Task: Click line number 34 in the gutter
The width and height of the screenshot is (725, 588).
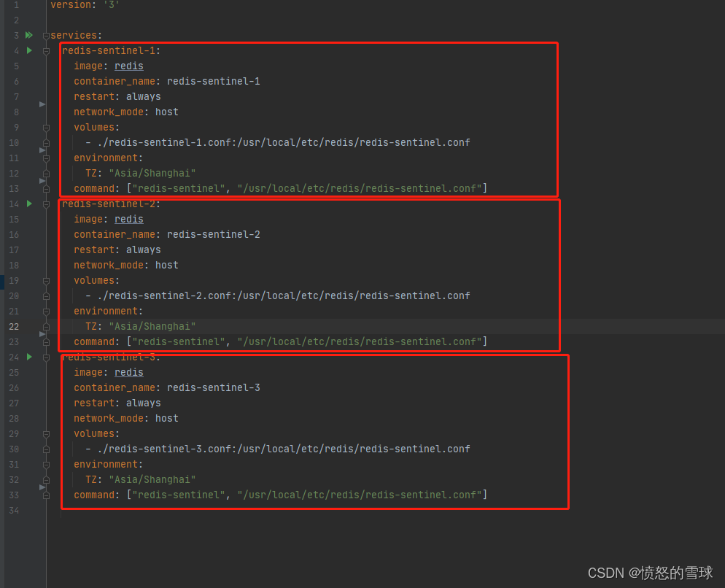Action: point(14,510)
